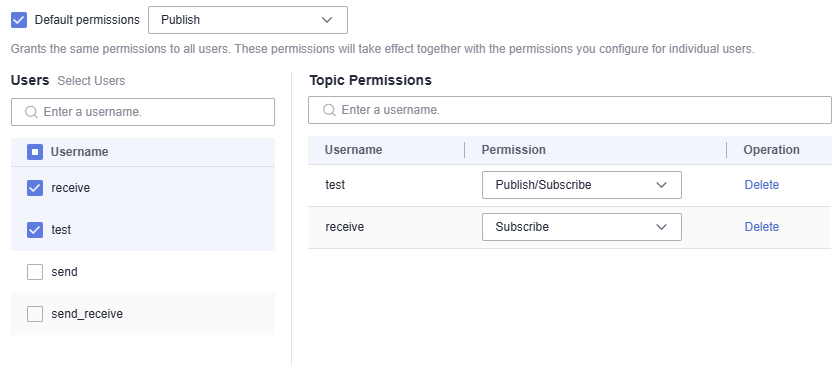
Task: Select the send_receive user row label
Action: pos(87,314)
